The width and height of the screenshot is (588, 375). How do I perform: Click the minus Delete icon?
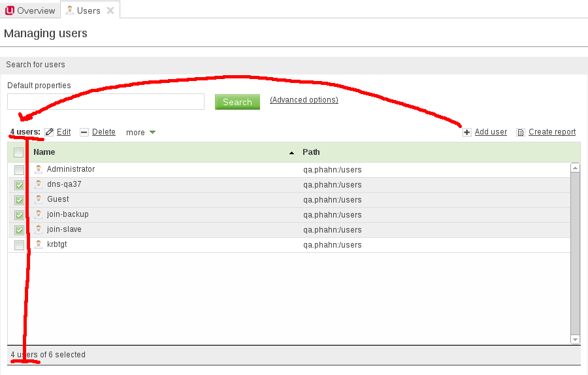[x=84, y=132]
